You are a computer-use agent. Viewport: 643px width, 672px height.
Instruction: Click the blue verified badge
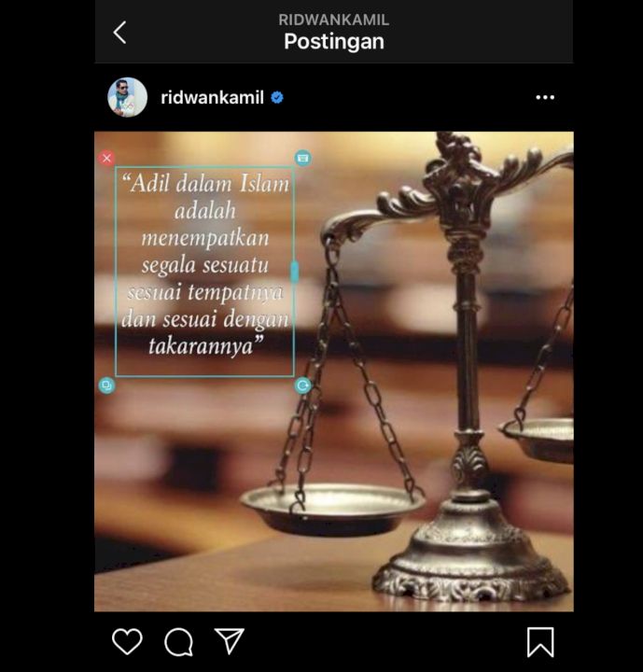pos(277,98)
